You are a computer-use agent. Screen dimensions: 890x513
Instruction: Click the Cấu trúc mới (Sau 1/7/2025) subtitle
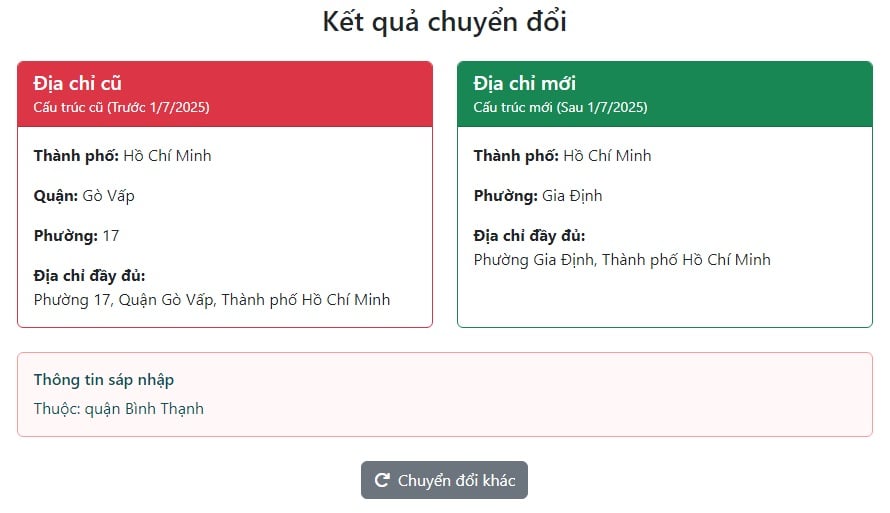tap(560, 107)
